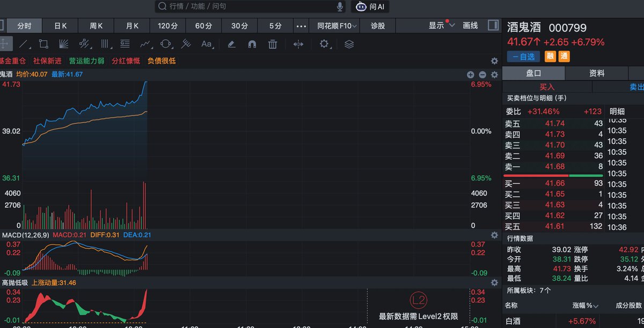
Task: Toggle 自选 watchlist button
Action: (523, 56)
